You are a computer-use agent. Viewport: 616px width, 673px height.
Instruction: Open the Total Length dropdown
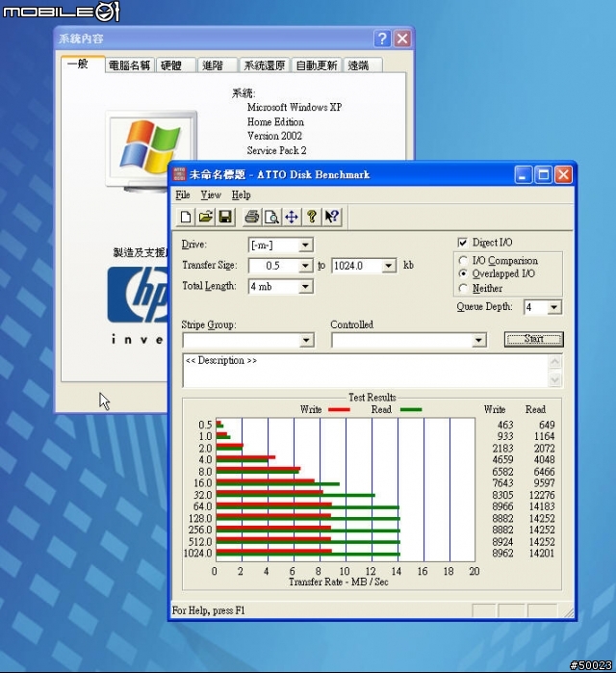pos(305,286)
